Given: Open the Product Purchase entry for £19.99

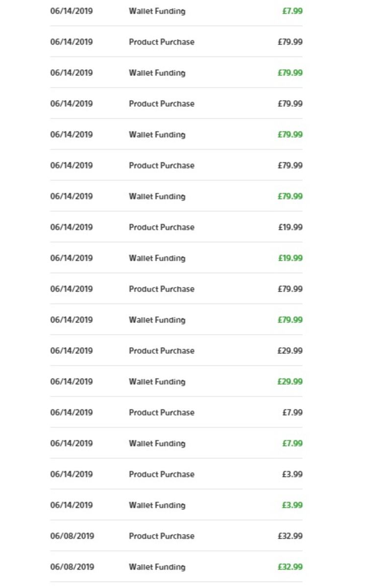Looking at the screenshot, I should [x=161, y=227].
